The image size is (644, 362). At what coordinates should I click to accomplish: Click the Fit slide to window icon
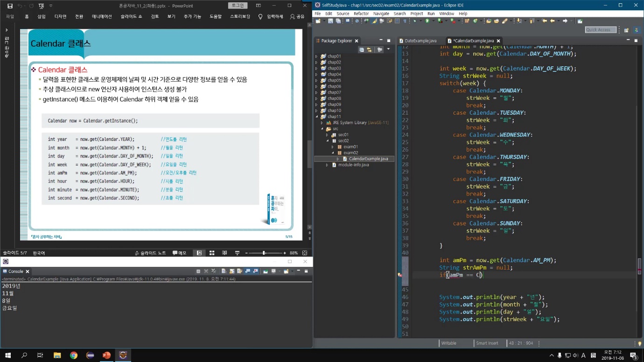(x=305, y=253)
